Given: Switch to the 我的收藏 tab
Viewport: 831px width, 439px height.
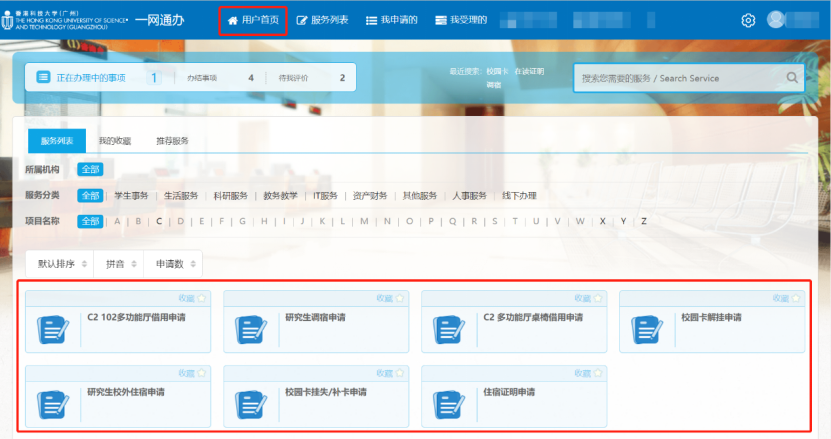Looking at the screenshot, I should pyautogui.click(x=114, y=141).
